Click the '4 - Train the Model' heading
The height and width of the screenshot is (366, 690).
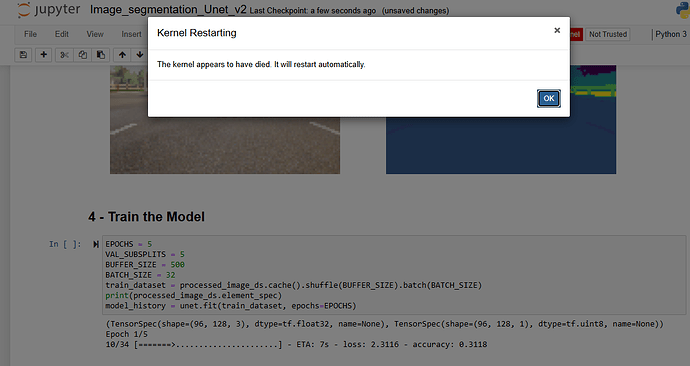click(147, 217)
